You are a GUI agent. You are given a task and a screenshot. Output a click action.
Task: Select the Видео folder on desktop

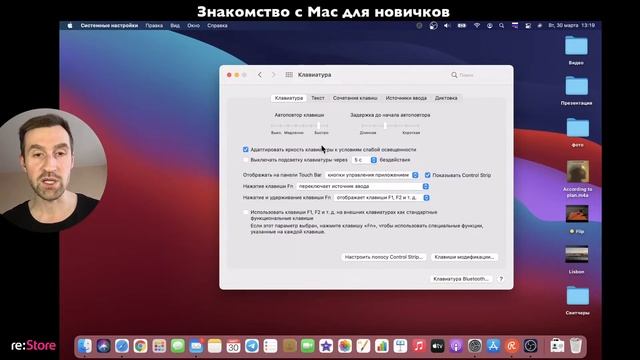click(x=576, y=50)
